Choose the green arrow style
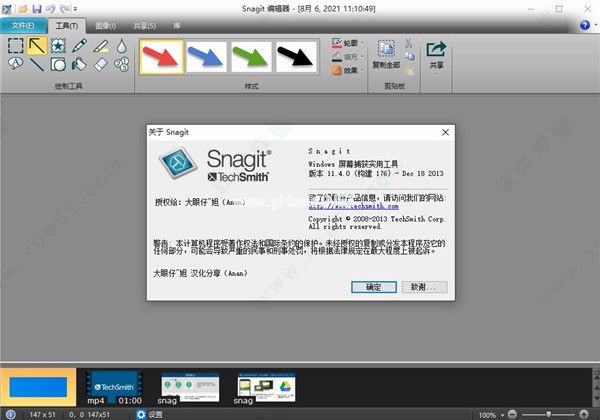This screenshot has height=420, width=600. click(x=251, y=57)
